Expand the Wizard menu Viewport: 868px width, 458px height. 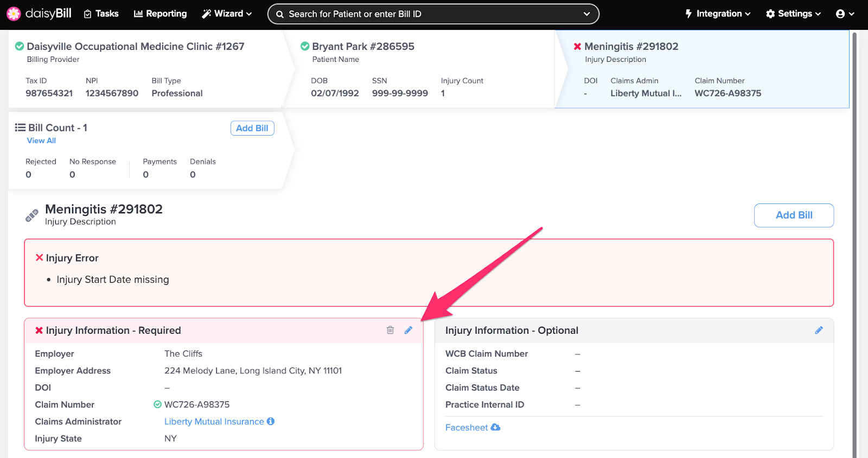[x=227, y=14]
